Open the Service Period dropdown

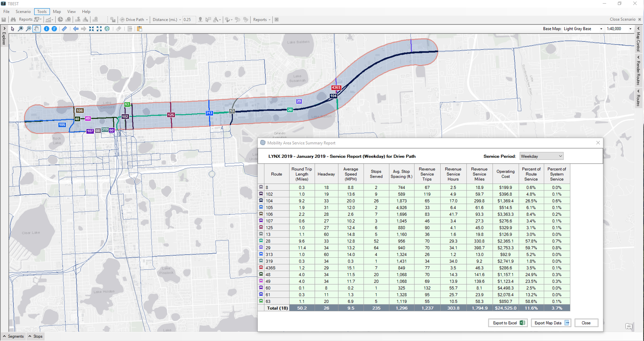click(541, 156)
